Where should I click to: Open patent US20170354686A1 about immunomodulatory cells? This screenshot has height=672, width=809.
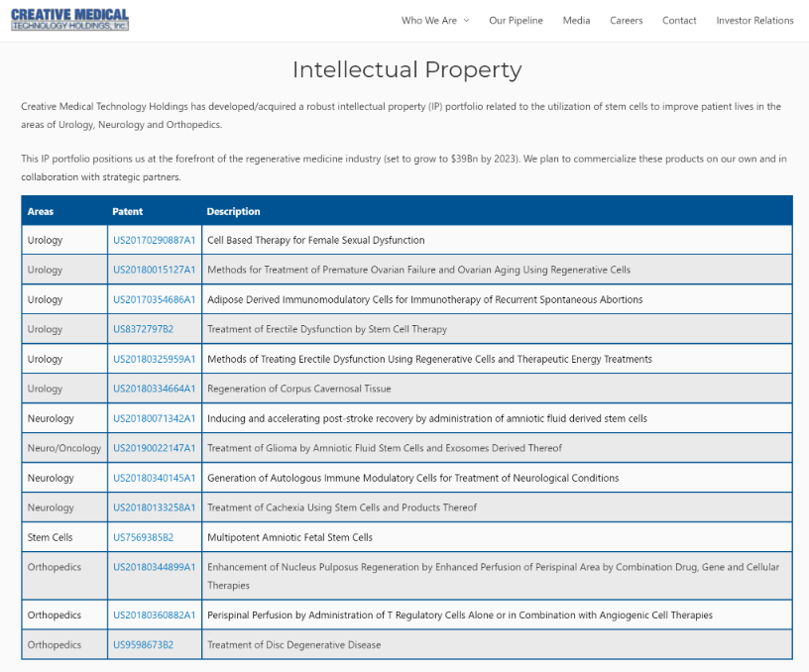coord(154,298)
